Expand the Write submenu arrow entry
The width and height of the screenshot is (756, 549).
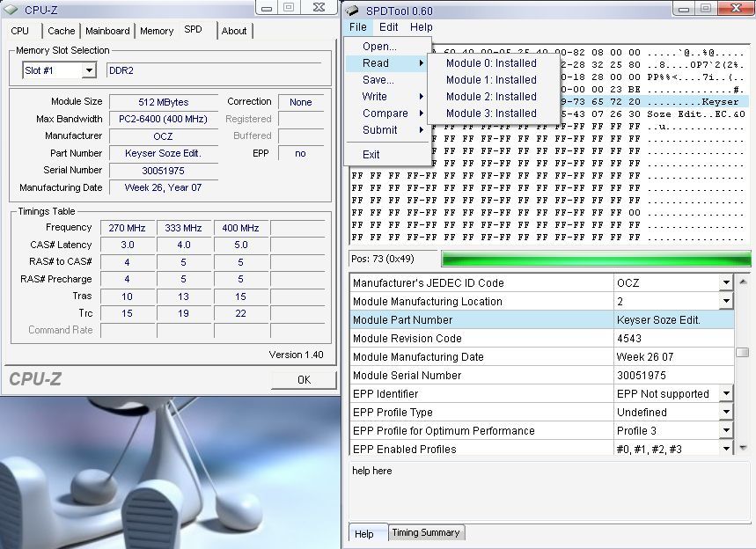tap(387, 97)
